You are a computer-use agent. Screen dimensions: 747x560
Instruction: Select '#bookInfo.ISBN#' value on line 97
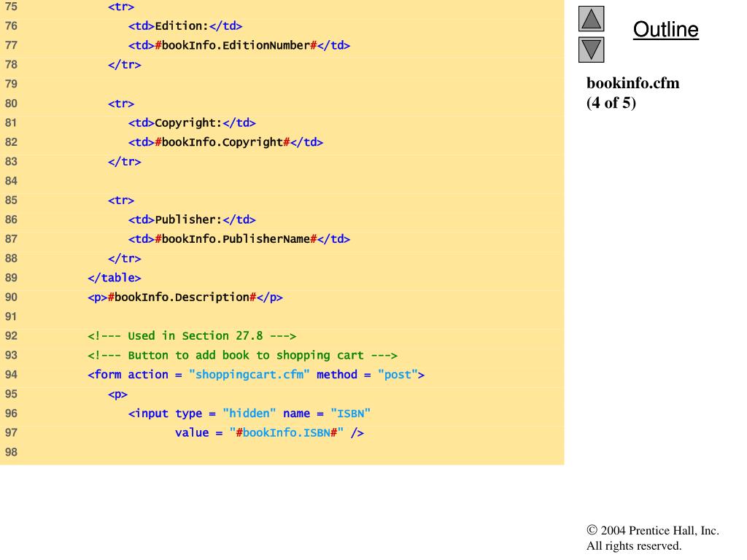[286, 432]
